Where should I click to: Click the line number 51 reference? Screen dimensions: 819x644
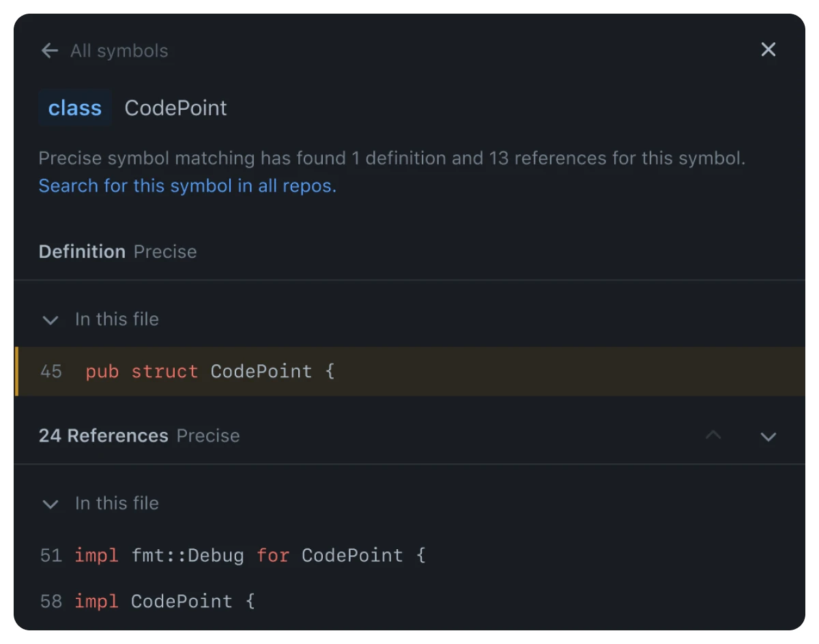tap(51, 555)
